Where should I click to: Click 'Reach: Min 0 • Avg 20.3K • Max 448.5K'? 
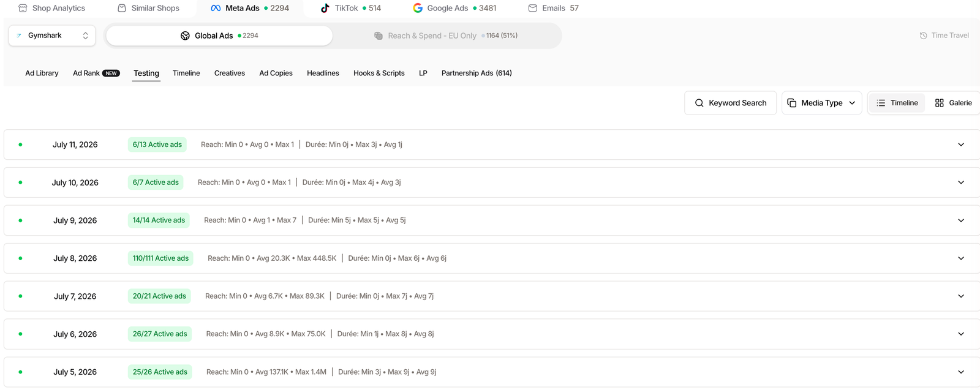coord(272,258)
